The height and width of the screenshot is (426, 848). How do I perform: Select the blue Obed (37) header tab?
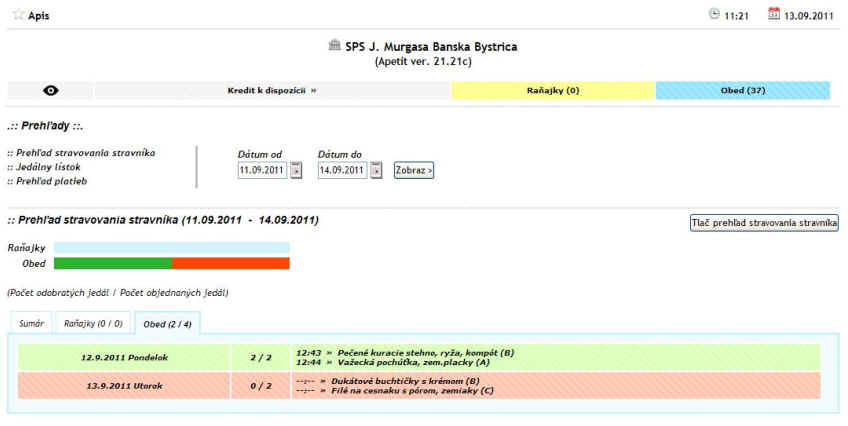click(742, 91)
